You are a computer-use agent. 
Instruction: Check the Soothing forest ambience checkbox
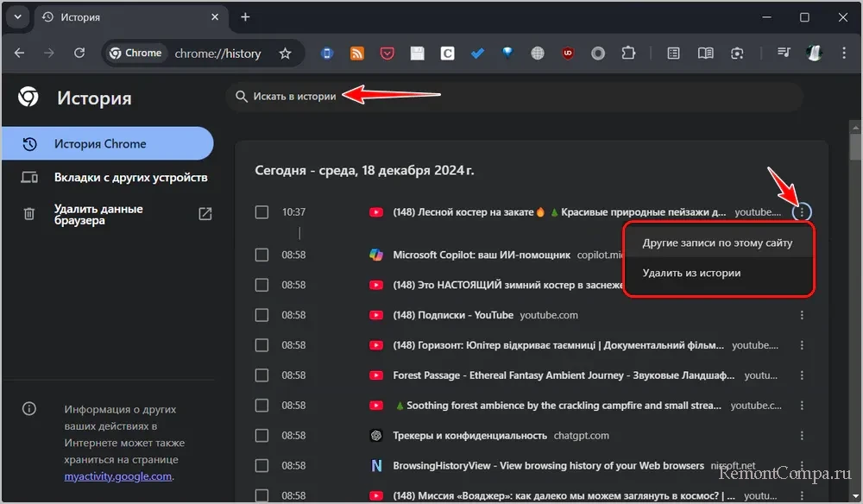261,406
